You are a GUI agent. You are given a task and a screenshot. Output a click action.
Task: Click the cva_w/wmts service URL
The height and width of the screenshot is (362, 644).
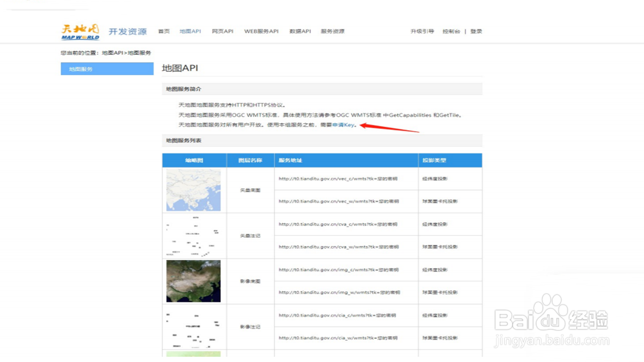click(x=339, y=247)
